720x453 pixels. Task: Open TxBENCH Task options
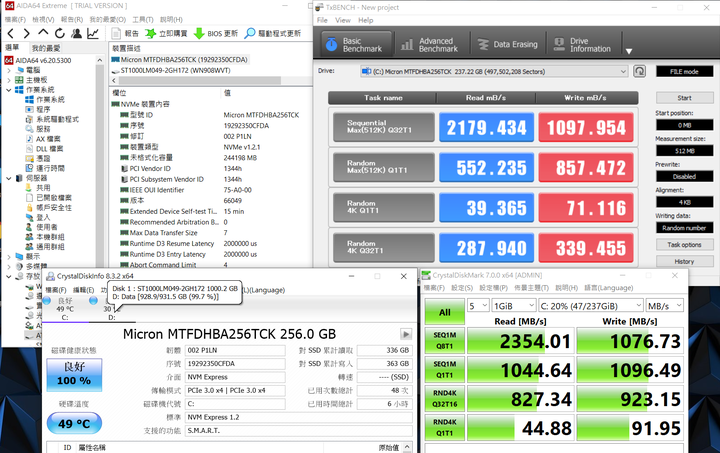tap(684, 245)
